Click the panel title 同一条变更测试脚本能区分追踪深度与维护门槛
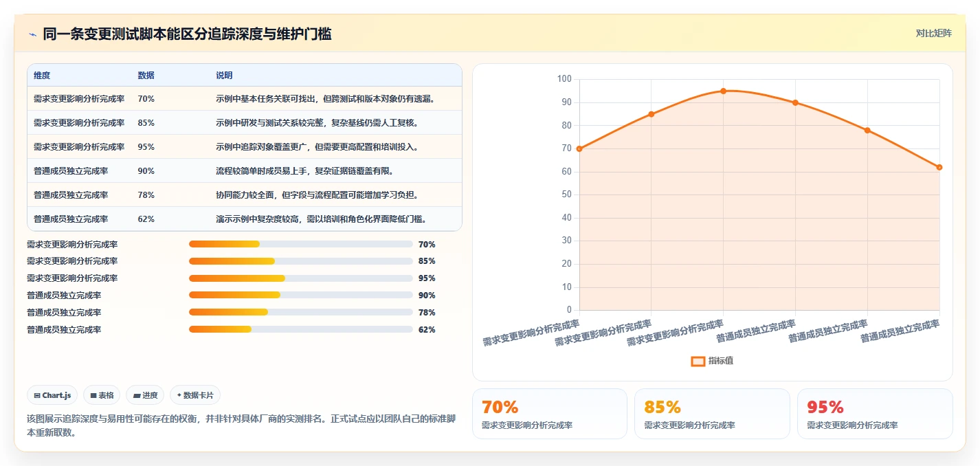Image resolution: width=980 pixels, height=466 pixels. (187, 34)
